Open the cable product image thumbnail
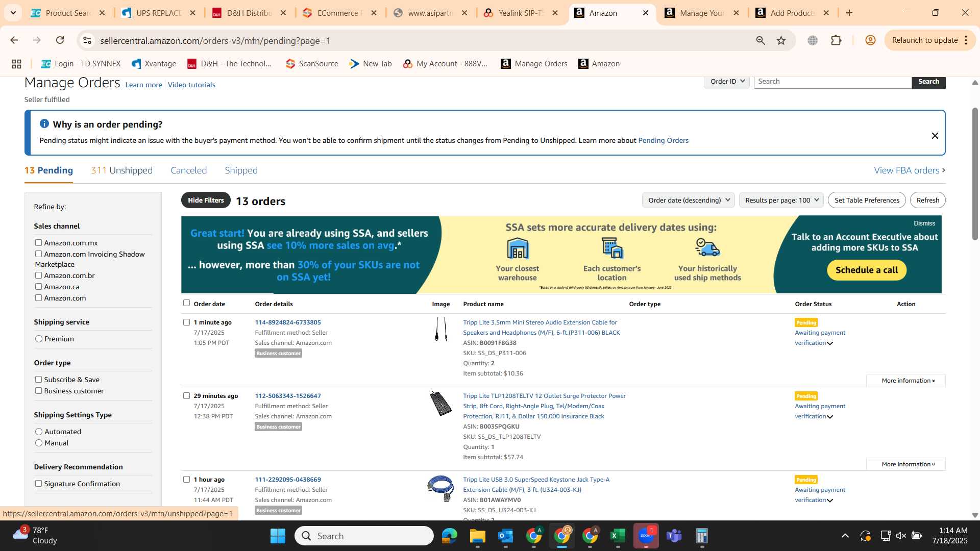 (x=441, y=330)
